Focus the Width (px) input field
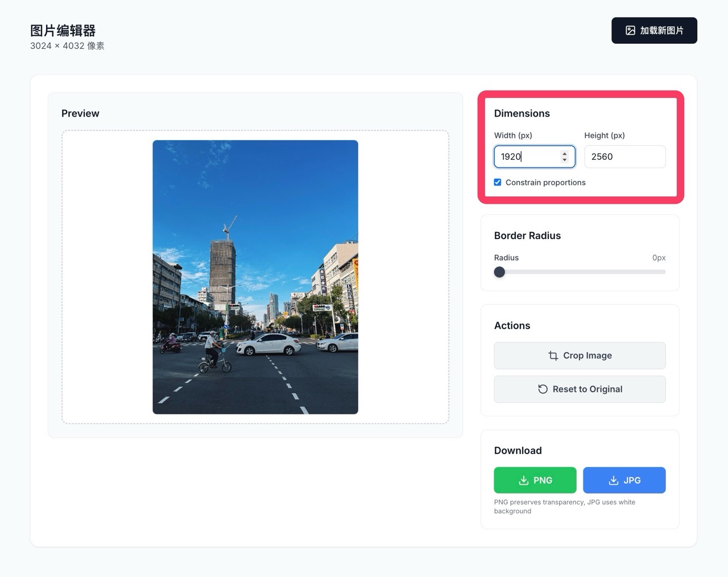This screenshot has width=728, height=577. pyautogui.click(x=526, y=156)
